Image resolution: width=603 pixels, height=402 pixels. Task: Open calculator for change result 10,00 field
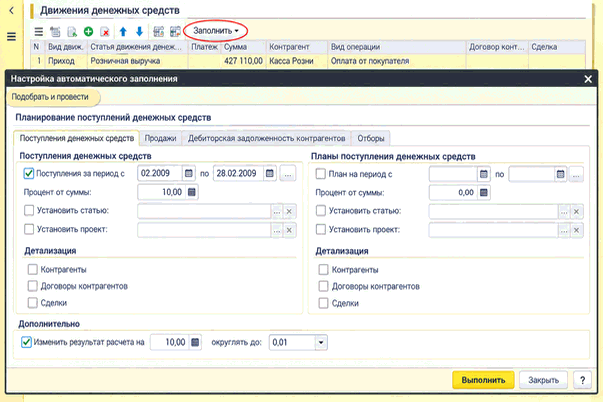coord(195,342)
